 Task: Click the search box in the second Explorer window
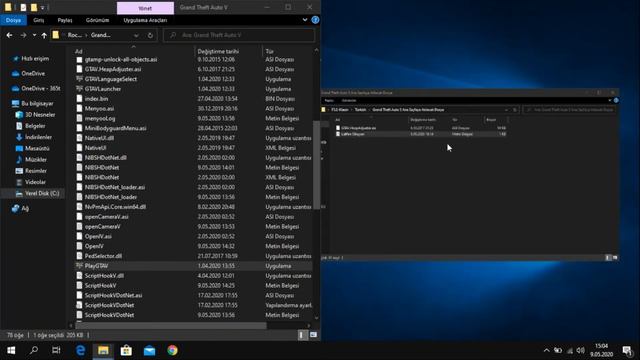tap(570, 110)
